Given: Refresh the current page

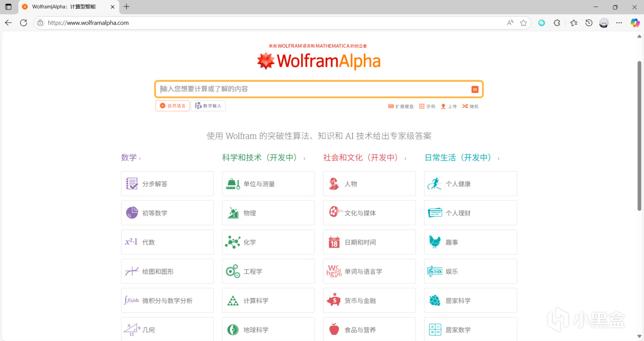Looking at the screenshot, I should point(24,23).
